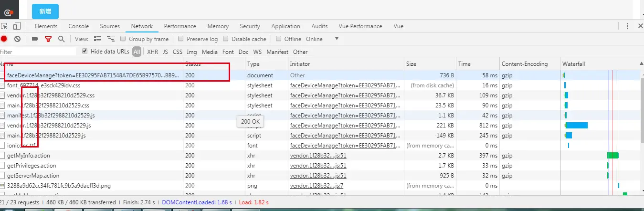The height and width of the screenshot is (211, 644).
Task: Stop recording network log with red button
Action: click(4, 39)
